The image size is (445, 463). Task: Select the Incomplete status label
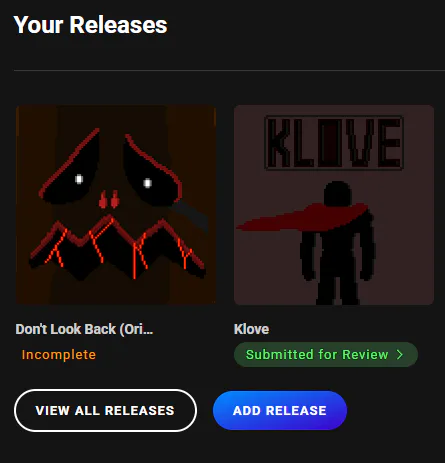[59, 355]
